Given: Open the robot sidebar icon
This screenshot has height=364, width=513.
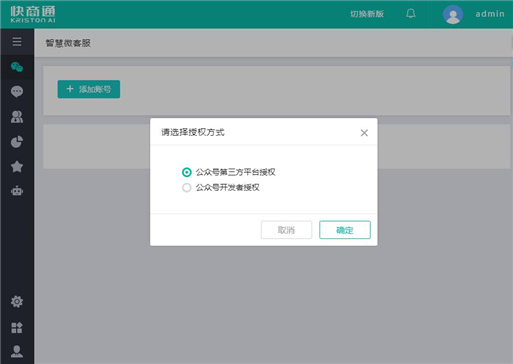Looking at the screenshot, I should click(17, 191).
